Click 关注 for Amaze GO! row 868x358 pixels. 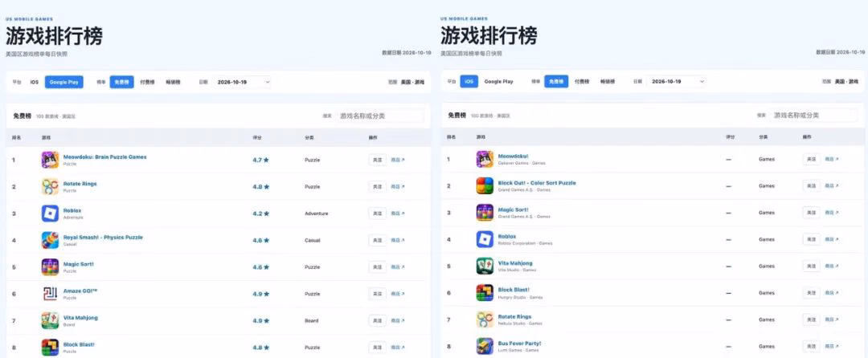coord(378,294)
